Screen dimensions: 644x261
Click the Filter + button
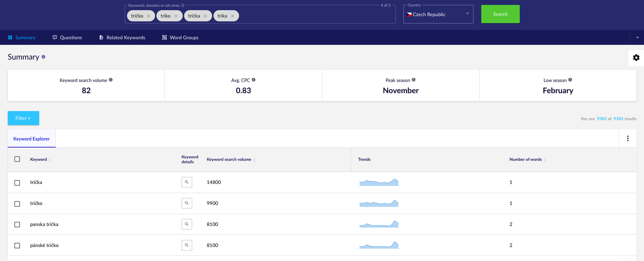tap(23, 118)
